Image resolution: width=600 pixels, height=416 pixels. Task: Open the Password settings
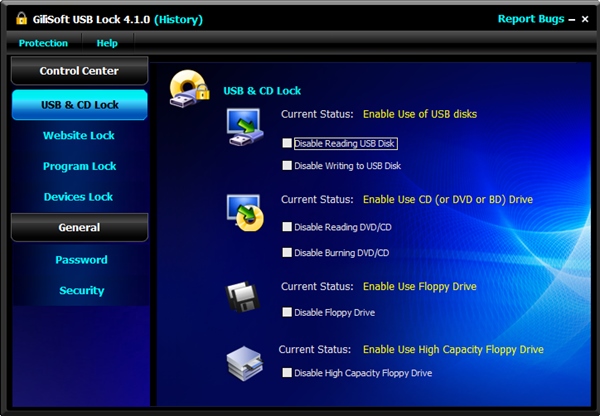(x=82, y=259)
